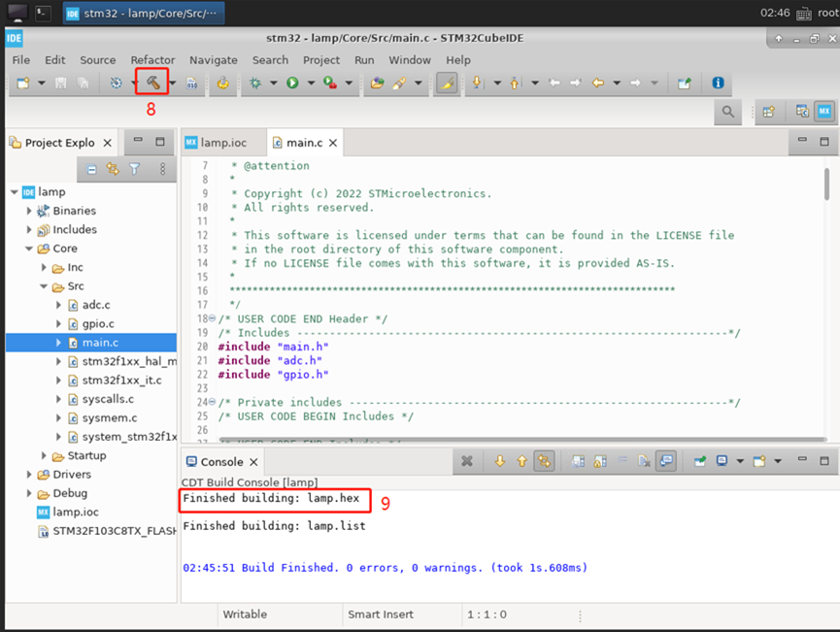Toggle the fold marker on line 18
The image size is (840, 632).
click(x=212, y=318)
